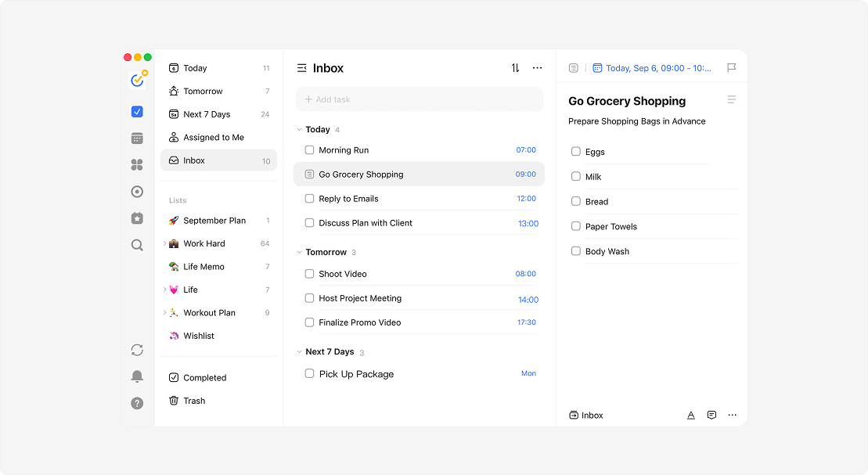Viewport: 868px width, 475px height.
Task: Open the Completed tasks list
Action: point(218,377)
